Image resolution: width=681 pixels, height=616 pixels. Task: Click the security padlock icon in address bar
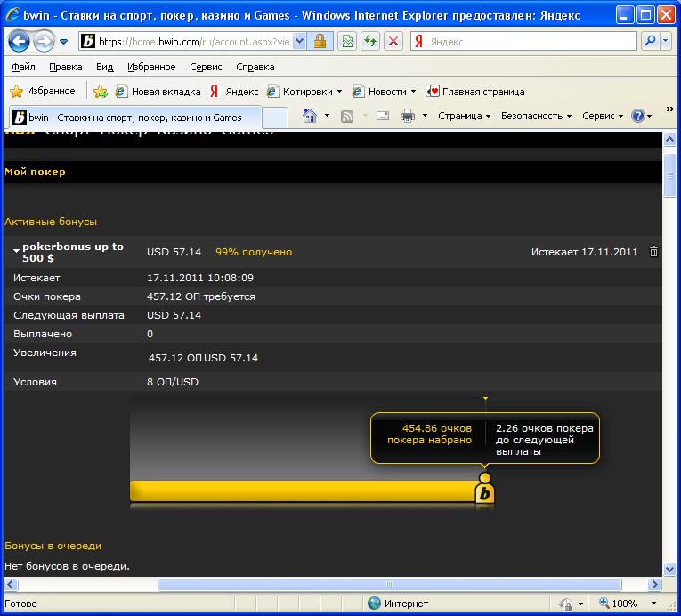pyautogui.click(x=320, y=42)
